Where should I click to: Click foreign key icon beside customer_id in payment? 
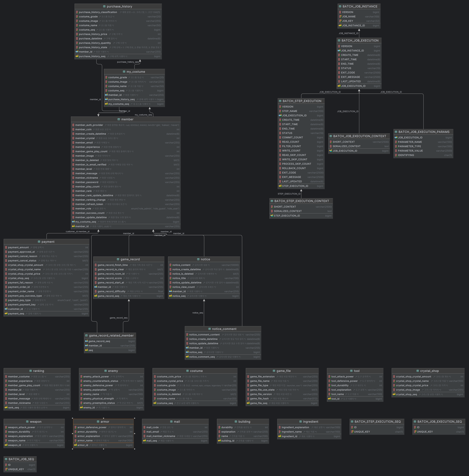click(6, 309)
